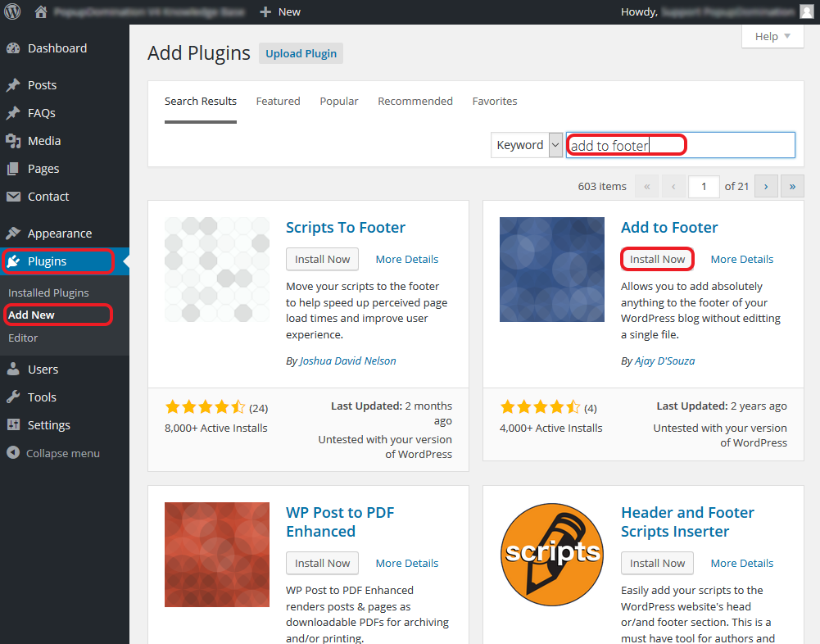Open More Details for Header and Footer Scripts
Image resolution: width=820 pixels, height=644 pixels.
click(741, 563)
